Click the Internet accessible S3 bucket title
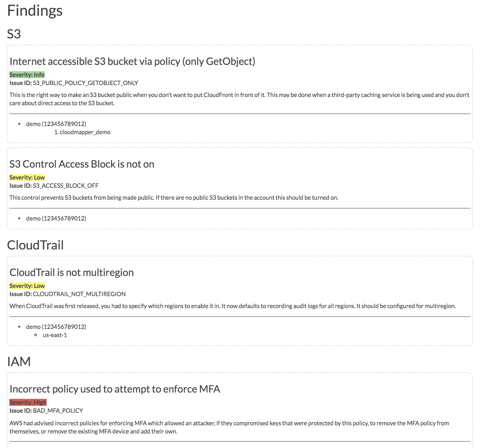Screen dimensions: 481x448 pos(132,61)
